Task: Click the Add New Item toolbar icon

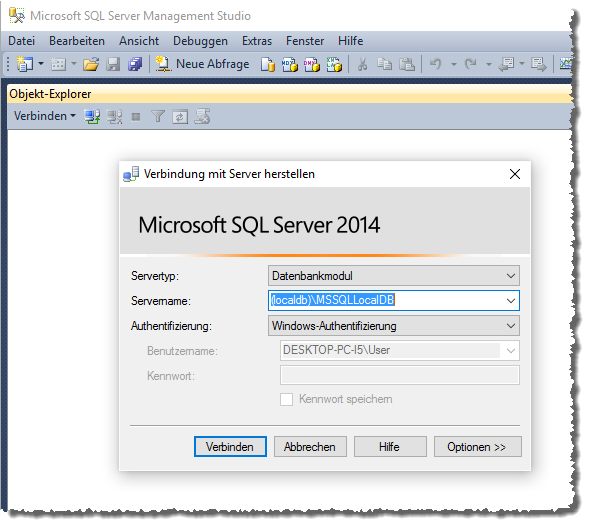Action: tap(58, 64)
